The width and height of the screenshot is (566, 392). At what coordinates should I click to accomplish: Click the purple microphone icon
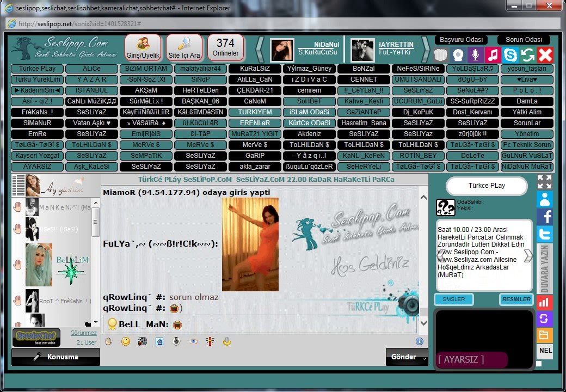pyautogui.click(x=476, y=55)
